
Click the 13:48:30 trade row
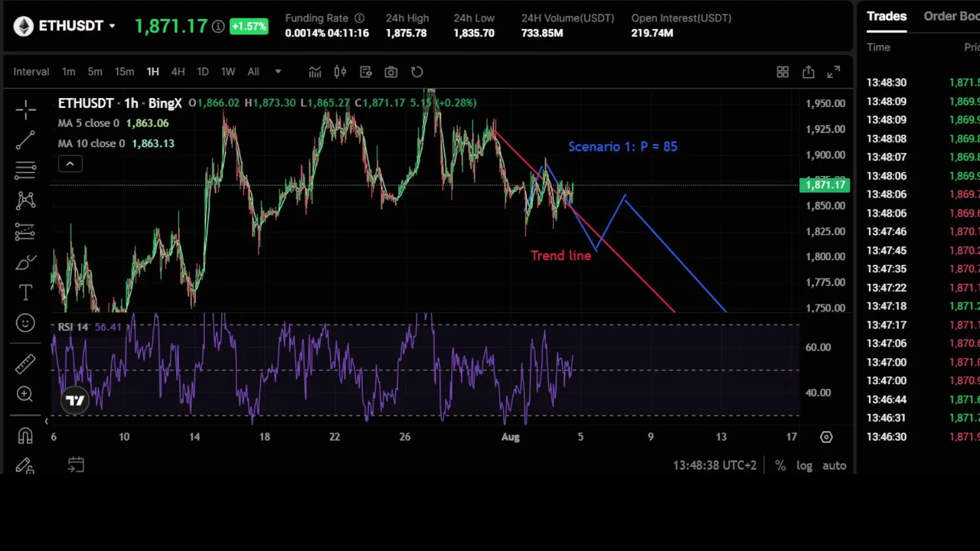pos(923,83)
